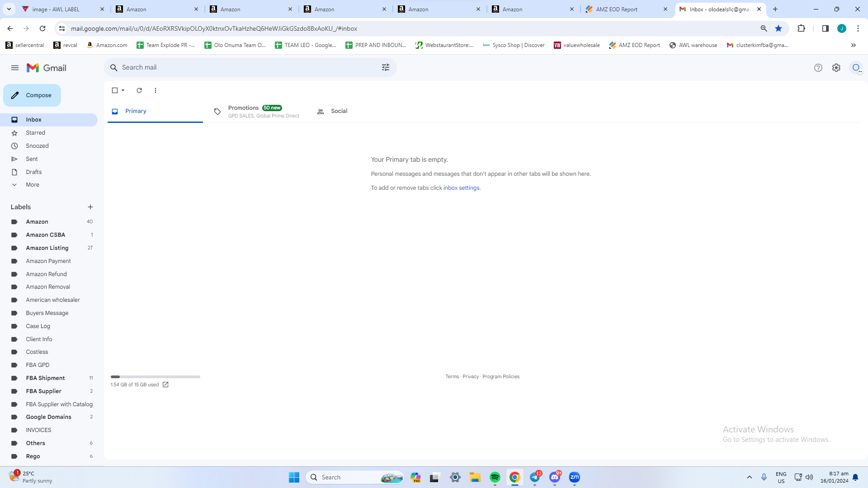The height and width of the screenshot is (488, 868).
Task: Open notifications bell in system tray
Action: pyautogui.click(x=855, y=477)
